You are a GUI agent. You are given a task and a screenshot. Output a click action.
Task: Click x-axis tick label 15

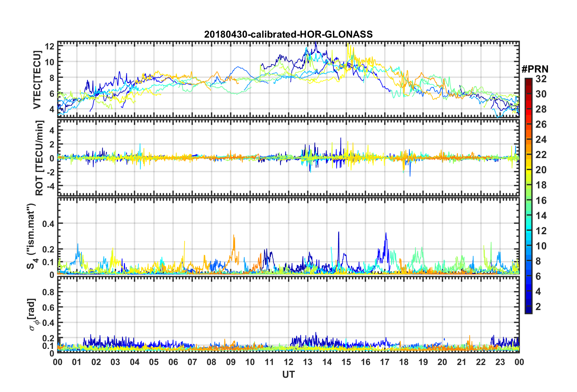346,362
